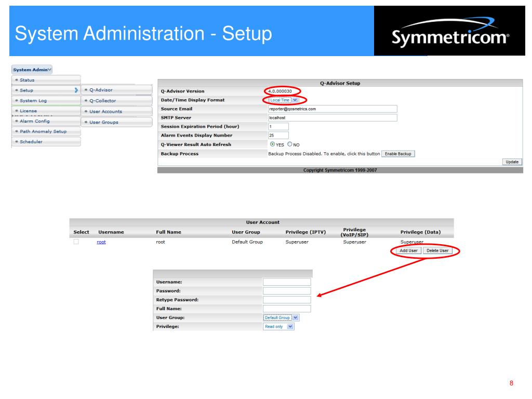Choose User Accounts in the Setup submenu
Image resolution: width=532 pixels, height=399 pixels.
pyautogui.click(x=117, y=111)
